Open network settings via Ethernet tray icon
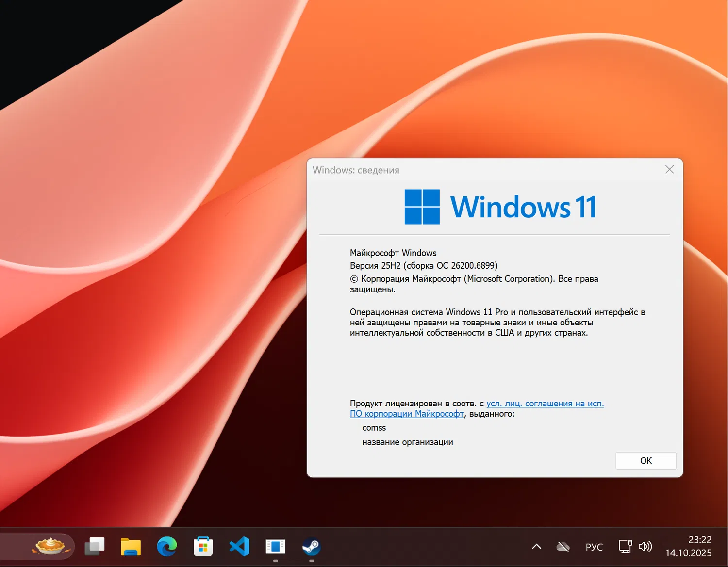Image resolution: width=728 pixels, height=567 pixels. pyautogui.click(x=625, y=546)
